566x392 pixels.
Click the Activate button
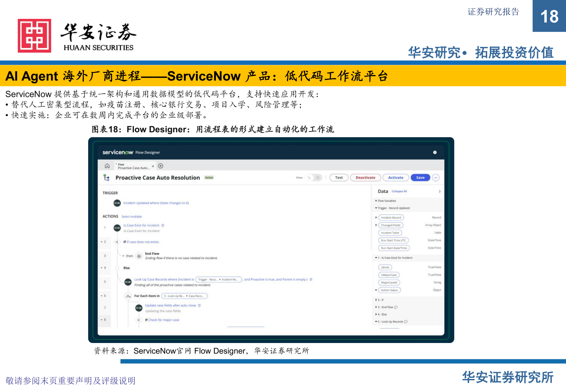coord(395,177)
